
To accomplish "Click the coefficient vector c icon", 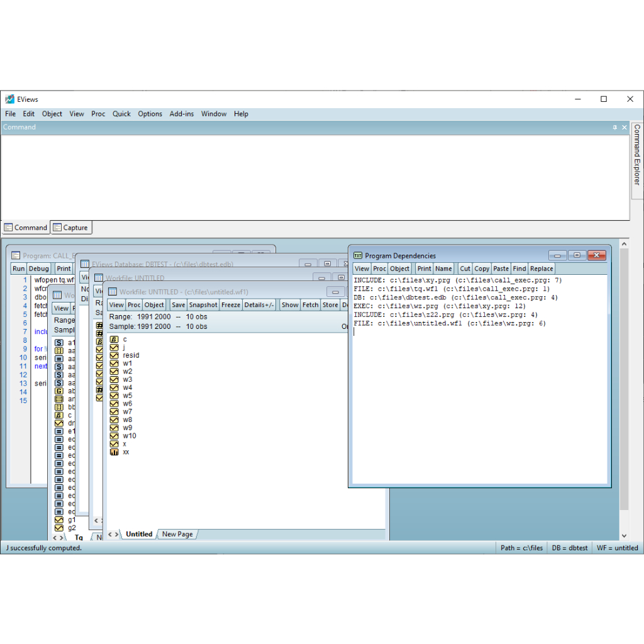I will (x=114, y=339).
